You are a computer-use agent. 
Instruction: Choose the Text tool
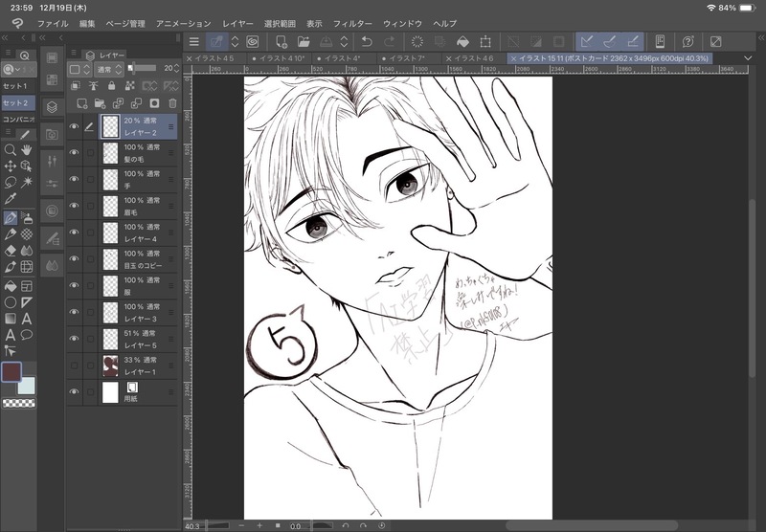(x=27, y=319)
